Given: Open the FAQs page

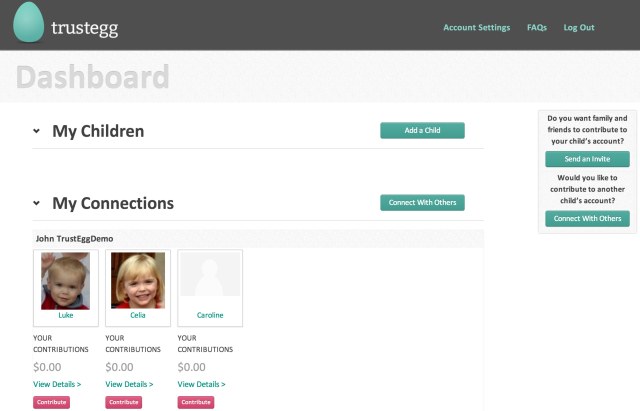Looking at the screenshot, I should tap(537, 28).
